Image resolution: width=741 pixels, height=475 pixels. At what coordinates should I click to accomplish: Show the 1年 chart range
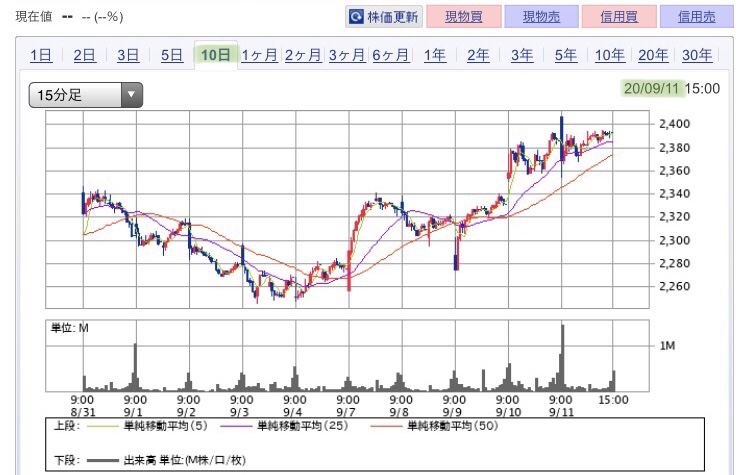435,55
